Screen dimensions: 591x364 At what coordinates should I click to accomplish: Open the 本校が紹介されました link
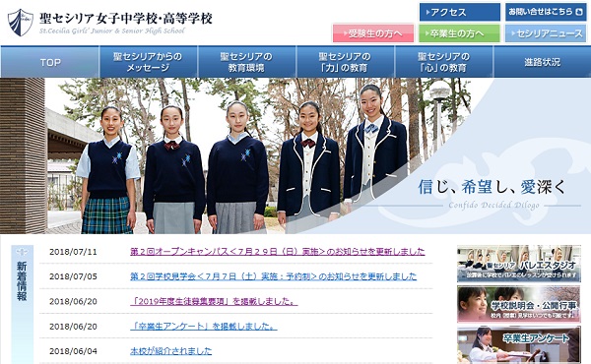click(x=170, y=351)
